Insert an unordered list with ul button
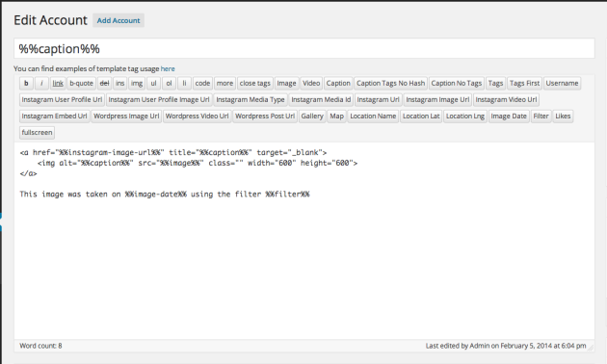Screen dimensions: 607x364 pos(154,83)
